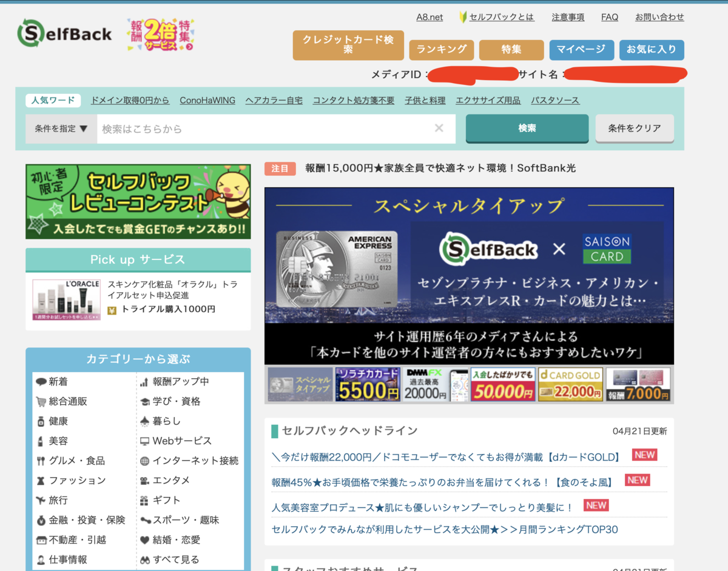Open the A8.net link

430,17
